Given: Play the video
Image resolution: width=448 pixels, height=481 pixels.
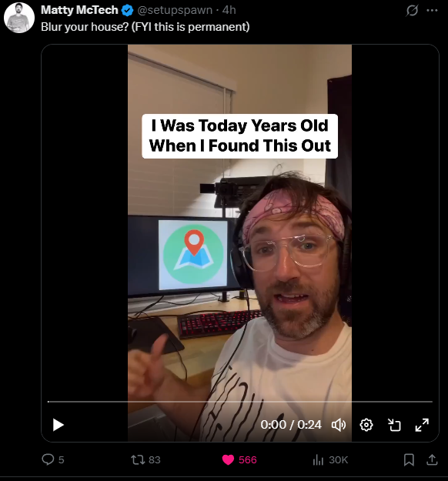Looking at the screenshot, I should click(x=58, y=425).
